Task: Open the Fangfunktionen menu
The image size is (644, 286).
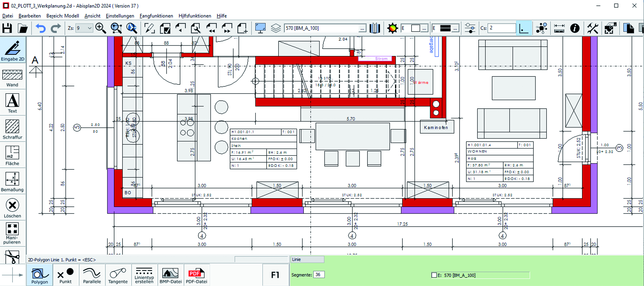Action: click(x=156, y=16)
